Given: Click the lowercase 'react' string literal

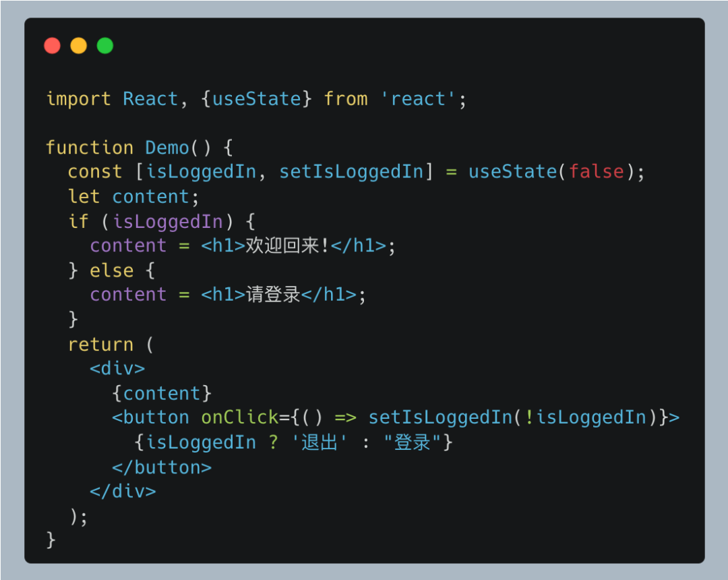Looking at the screenshot, I should click(x=418, y=99).
